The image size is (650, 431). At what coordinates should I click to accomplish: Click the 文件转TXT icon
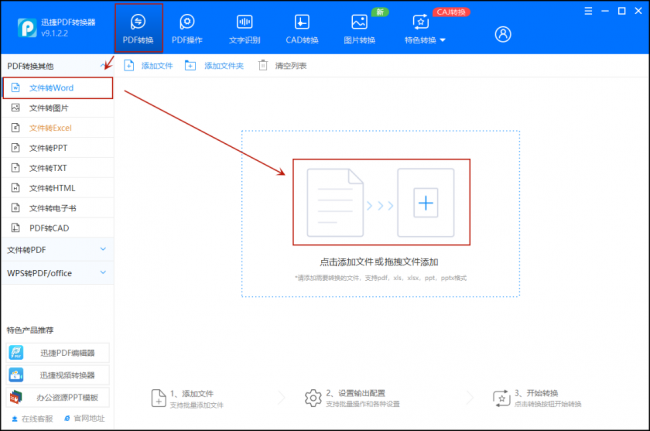click(15, 168)
